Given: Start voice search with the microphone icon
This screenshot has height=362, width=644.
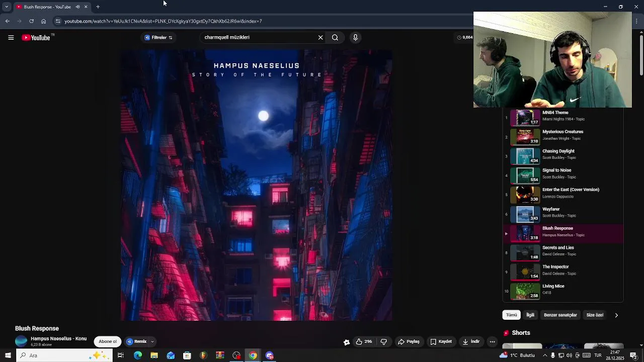Looking at the screenshot, I should (x=355, y=37).
